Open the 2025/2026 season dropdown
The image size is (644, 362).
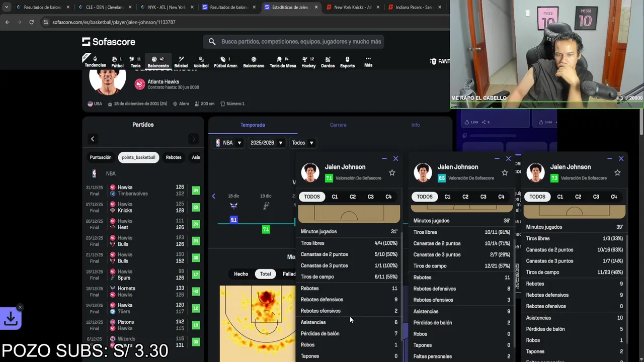click(x=267, y=143)
